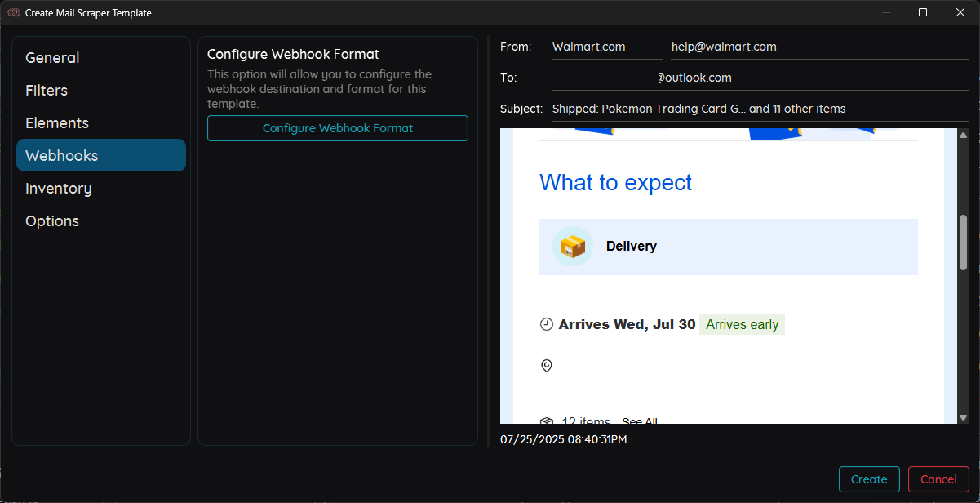Open the See All link
The image size is (980, 503).
[640, 420]
